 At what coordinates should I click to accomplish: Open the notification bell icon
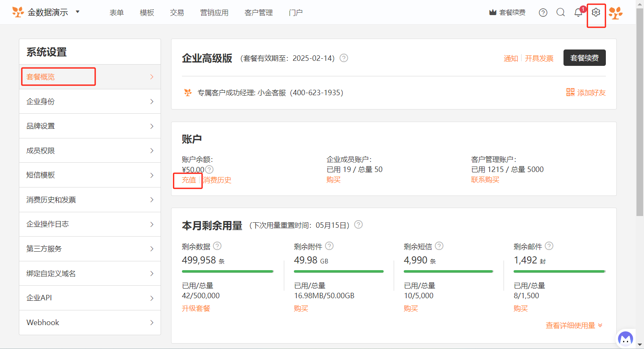click(578, 12)
